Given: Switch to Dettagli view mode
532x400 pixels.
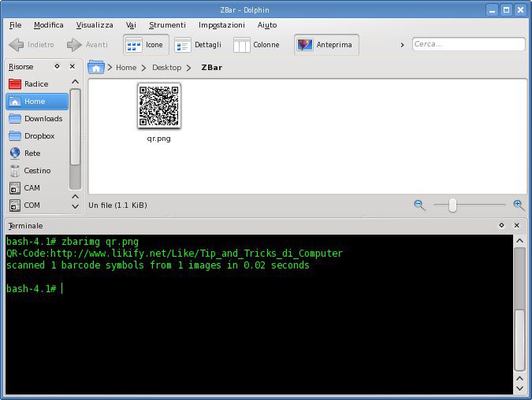Looking at the screenshot, I should pyautogui.click(x=198, y=45).
